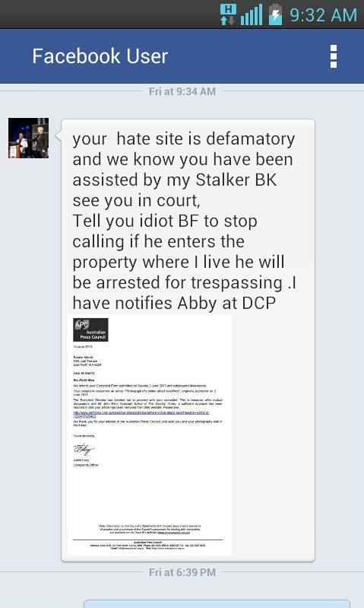Viewport: 364px width, 608px height.
Task: Click the blue article hyperlink in the letter
Action: pyautogui.click(x=141, y=415)
